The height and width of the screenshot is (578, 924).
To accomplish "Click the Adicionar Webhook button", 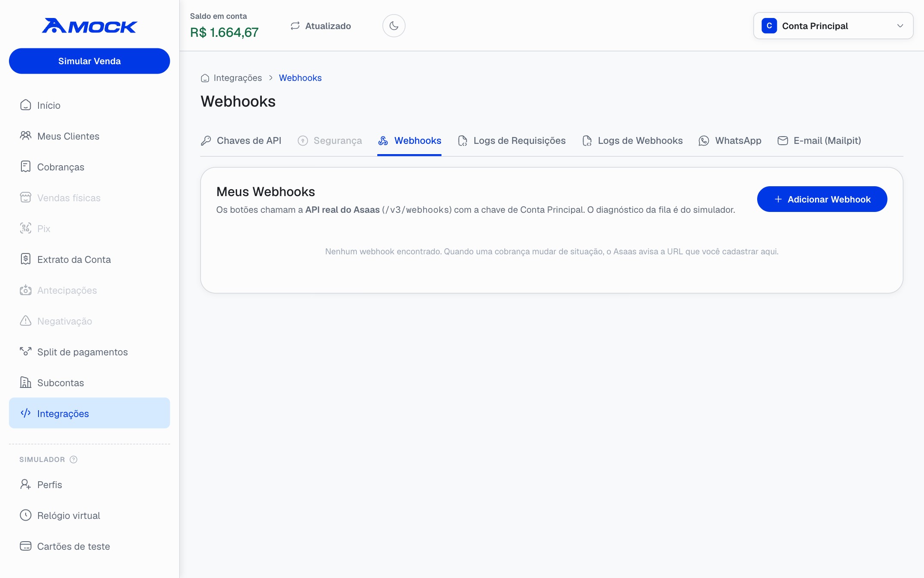I will coord(822,199).
